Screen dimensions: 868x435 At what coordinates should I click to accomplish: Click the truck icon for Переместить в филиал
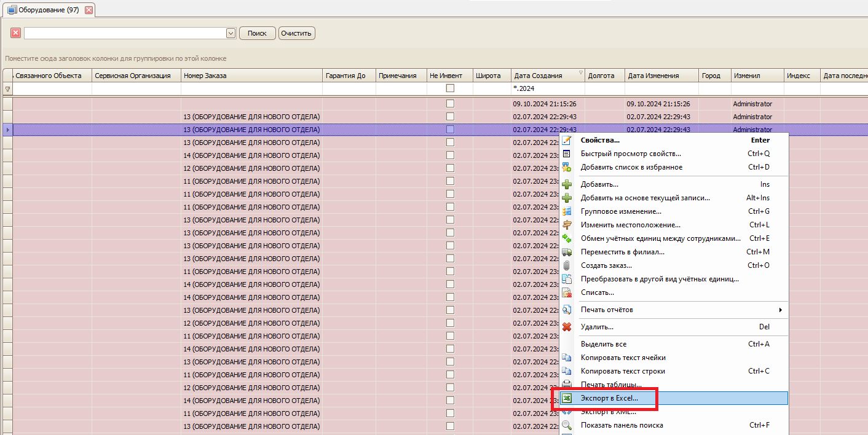[567, 252]
